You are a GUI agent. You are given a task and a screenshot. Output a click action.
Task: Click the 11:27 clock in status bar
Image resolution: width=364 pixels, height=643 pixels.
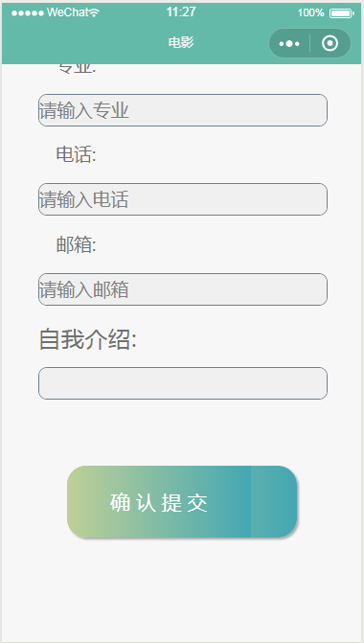[181, 11]
